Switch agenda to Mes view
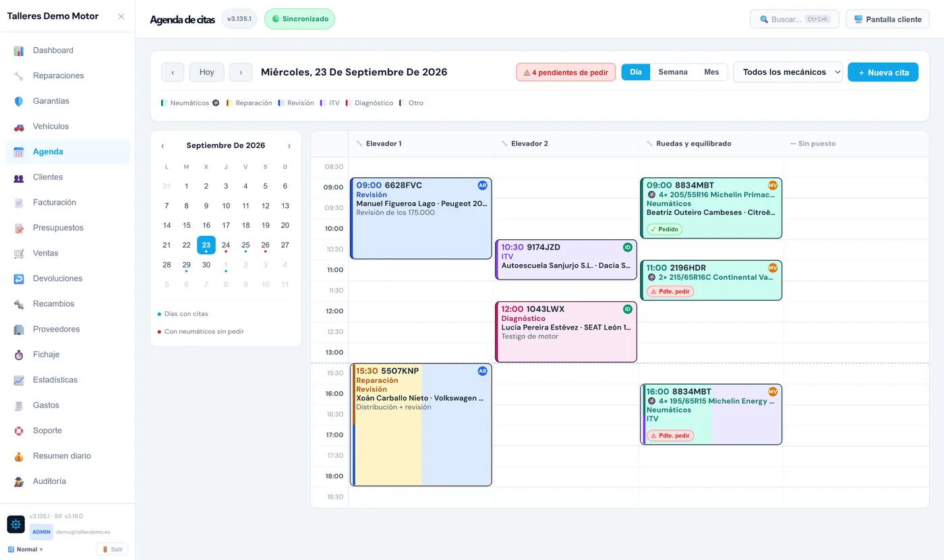The width and height of the screenshot is (944, 560). tap(711, 72)
